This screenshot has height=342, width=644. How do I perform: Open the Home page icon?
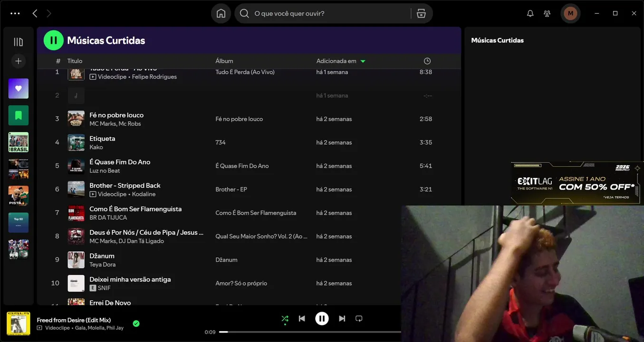[221, 13]
